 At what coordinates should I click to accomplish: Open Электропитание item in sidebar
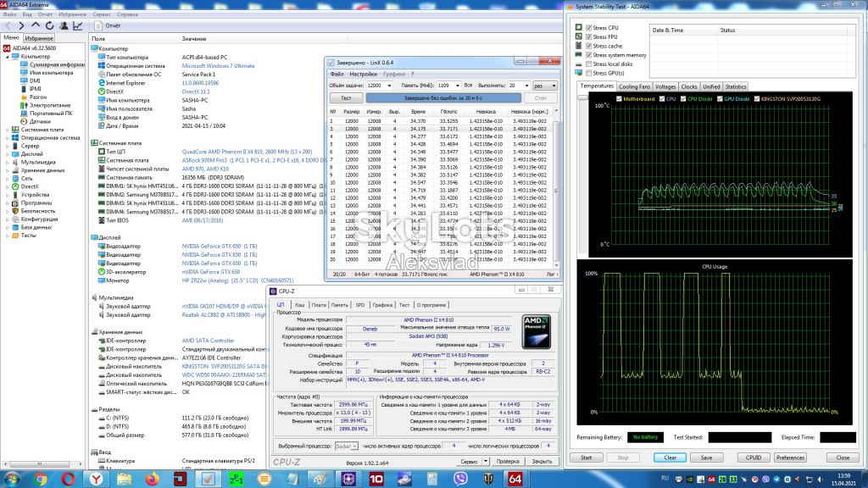pyautogui.click(x=46, y=105)
